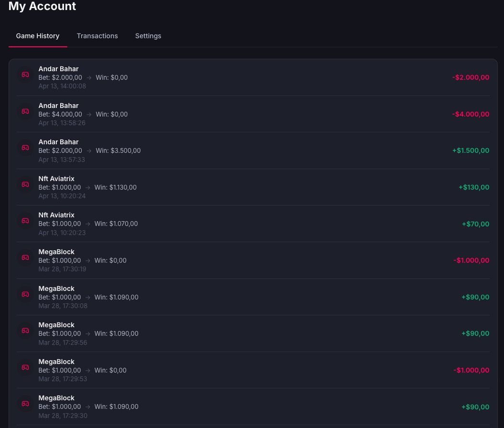The width and height of the screenshot is (504, 428).
Task: Click the arrow icon between bet and win for Andar Bahar
Action: point(89,77)
